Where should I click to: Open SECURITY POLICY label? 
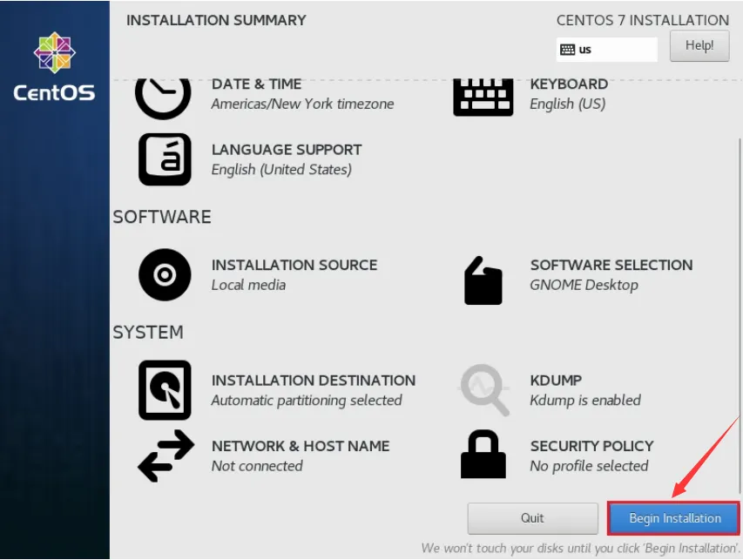pos(591,446)
